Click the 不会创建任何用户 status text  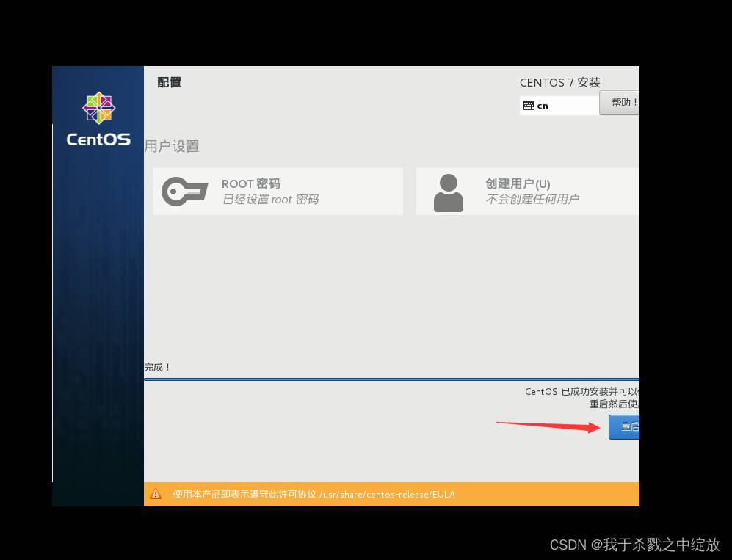click(x=532, y=200)
